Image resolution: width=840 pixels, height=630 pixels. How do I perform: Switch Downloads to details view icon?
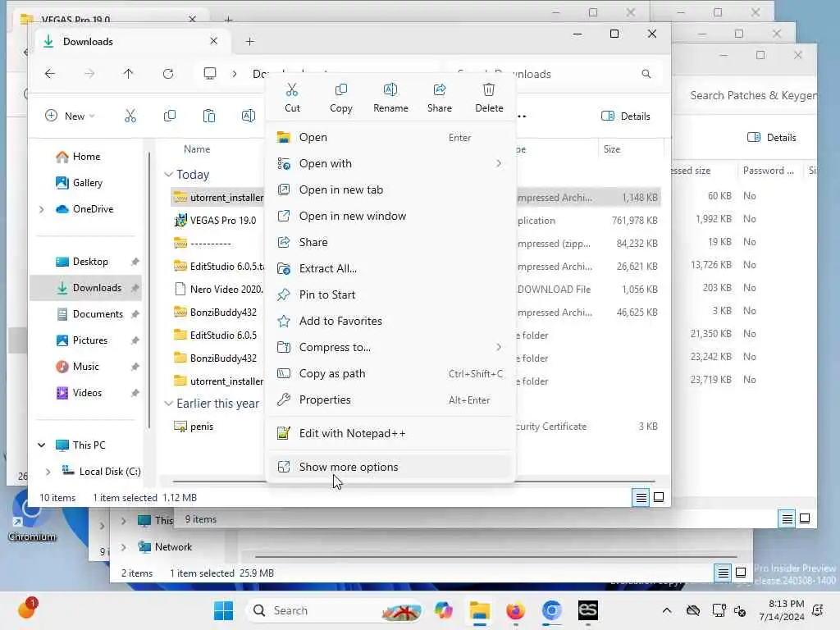(641, 498)
